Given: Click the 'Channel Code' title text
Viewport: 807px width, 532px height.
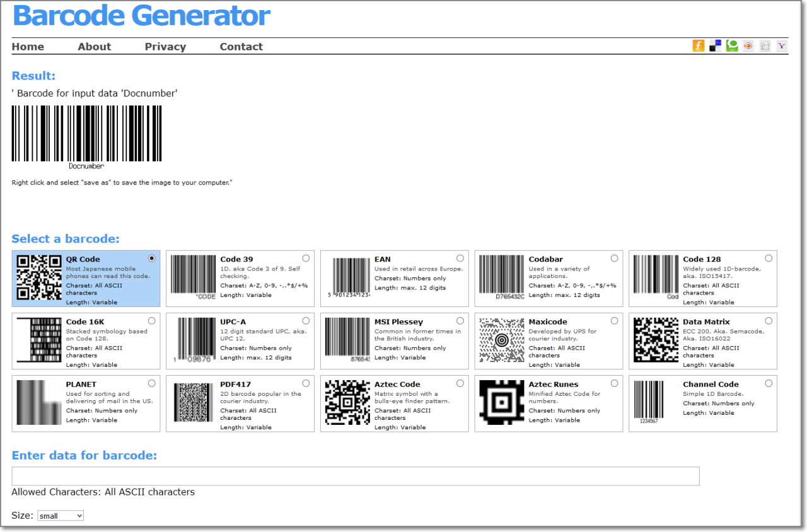Looking at the screenshot, I should 711,384.
